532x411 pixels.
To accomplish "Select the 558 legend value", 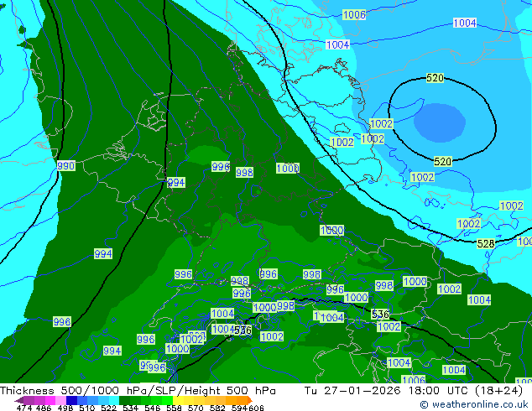I will tap(174, 408).
